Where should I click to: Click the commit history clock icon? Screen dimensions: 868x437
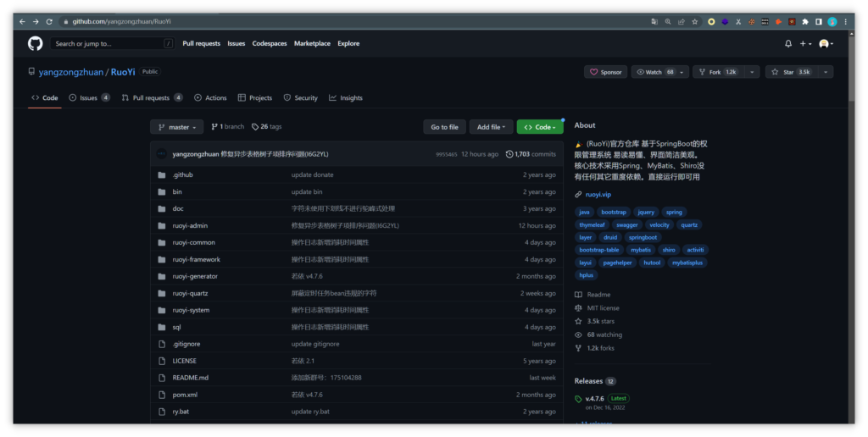(x=509, y=154)
